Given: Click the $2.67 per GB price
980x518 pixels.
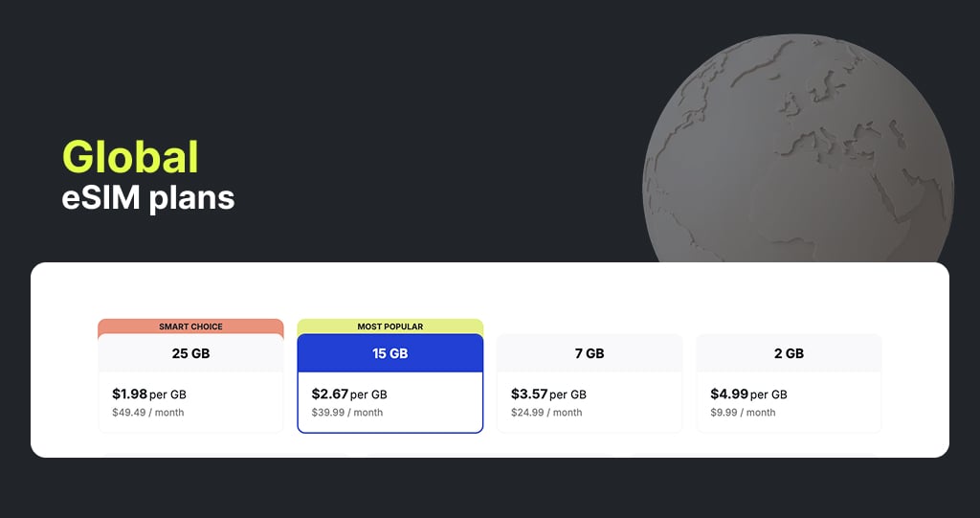Looking at the screenshot, I should 348,394.
